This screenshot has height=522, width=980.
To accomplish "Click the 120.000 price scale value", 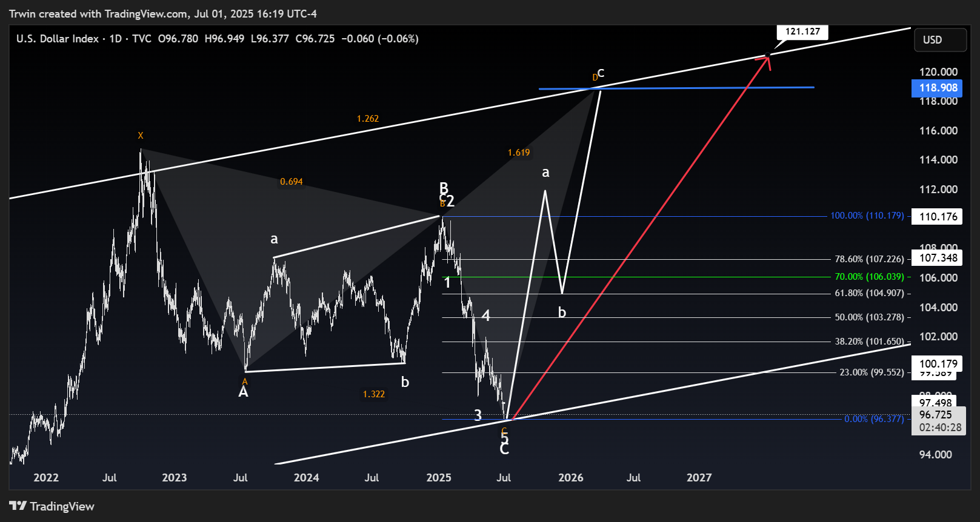I will click(938, 72).
